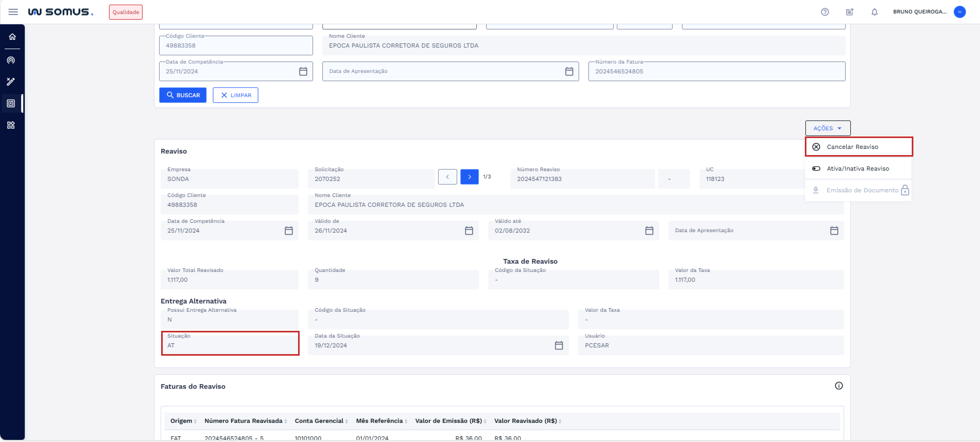The height and width of the screenshot is (442, 980).
Task: Select Cancelar Reaviso menu item
Action: [852, 147]
